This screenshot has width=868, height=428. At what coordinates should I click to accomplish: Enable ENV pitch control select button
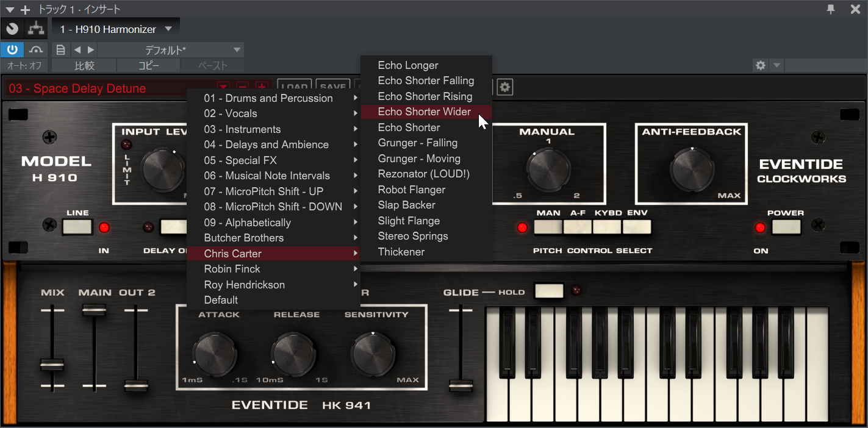coord(637,227)
